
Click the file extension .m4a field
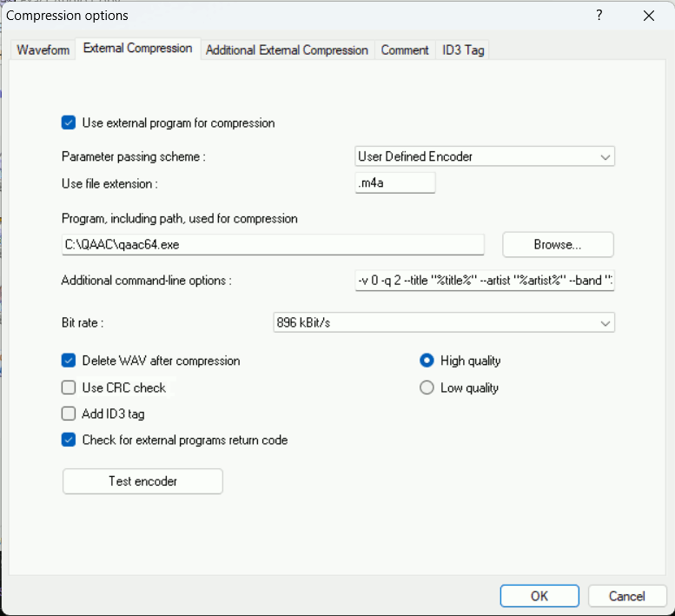click(x=394, y=182)
